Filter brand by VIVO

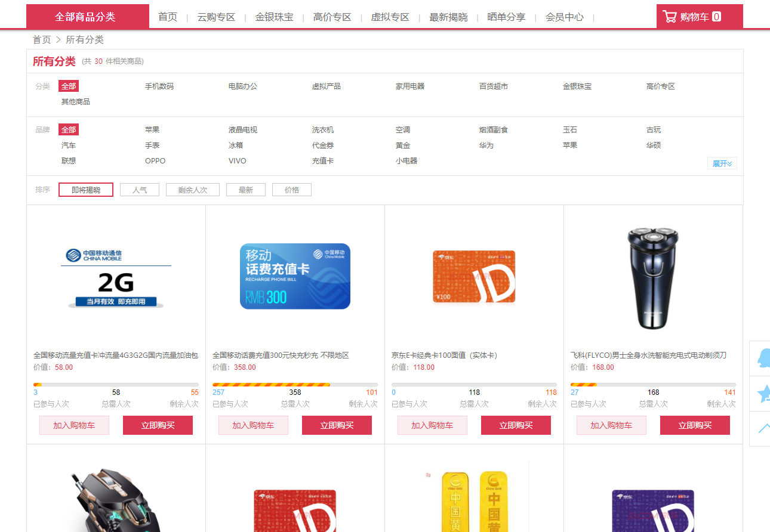(237, 160)
